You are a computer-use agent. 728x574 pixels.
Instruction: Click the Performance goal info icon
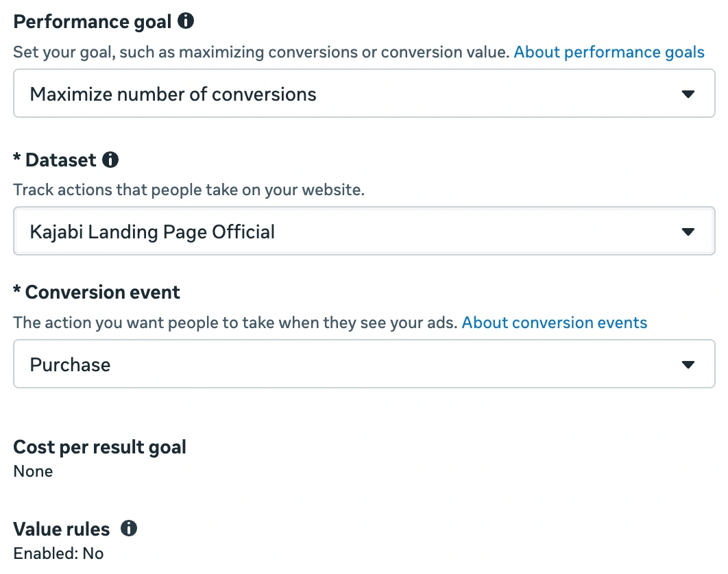[186, 21]
